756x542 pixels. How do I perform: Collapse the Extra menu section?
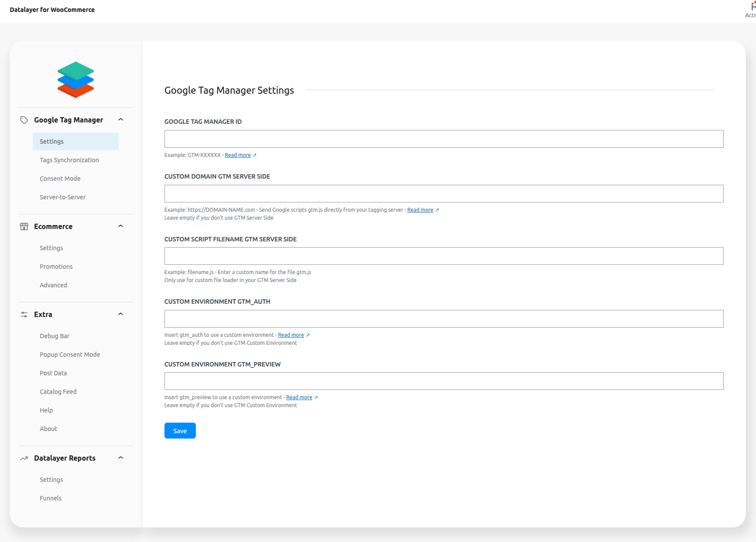(121, 314)
